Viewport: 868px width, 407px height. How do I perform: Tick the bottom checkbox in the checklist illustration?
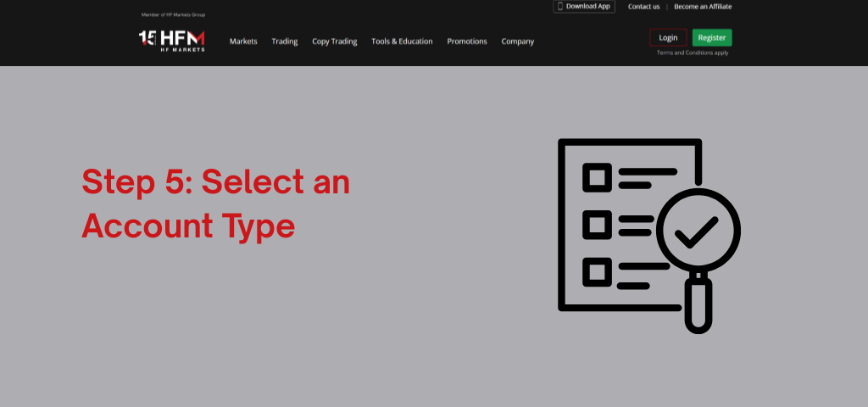tap(597, 272)
